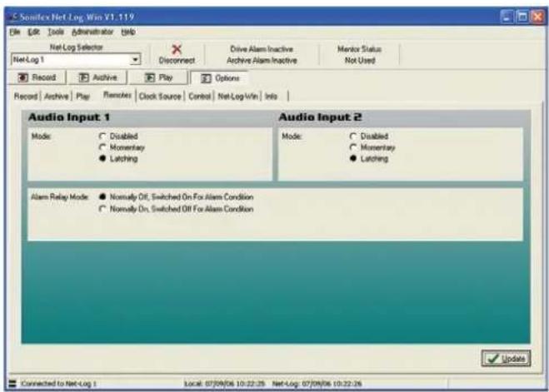Click the Archive button's icon
549x392 pixels.
(x=83, y=77)
